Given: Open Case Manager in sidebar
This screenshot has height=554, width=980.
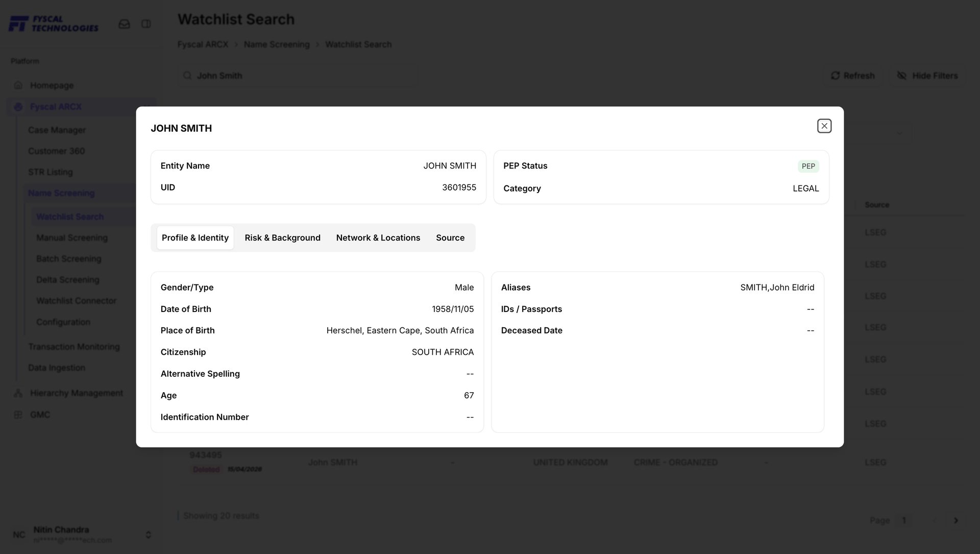Looking at the screenshot, I should point(57,130).
